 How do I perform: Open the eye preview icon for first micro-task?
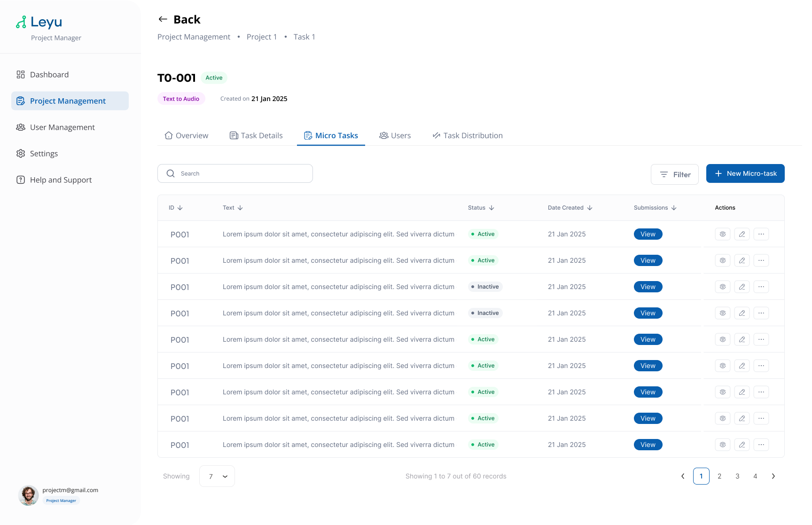(722, 234)
